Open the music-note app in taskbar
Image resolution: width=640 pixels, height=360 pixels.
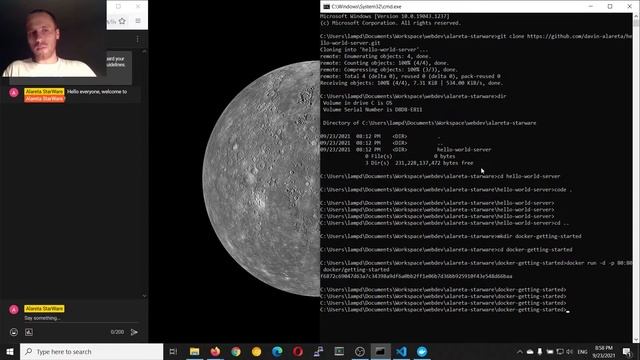318,351
